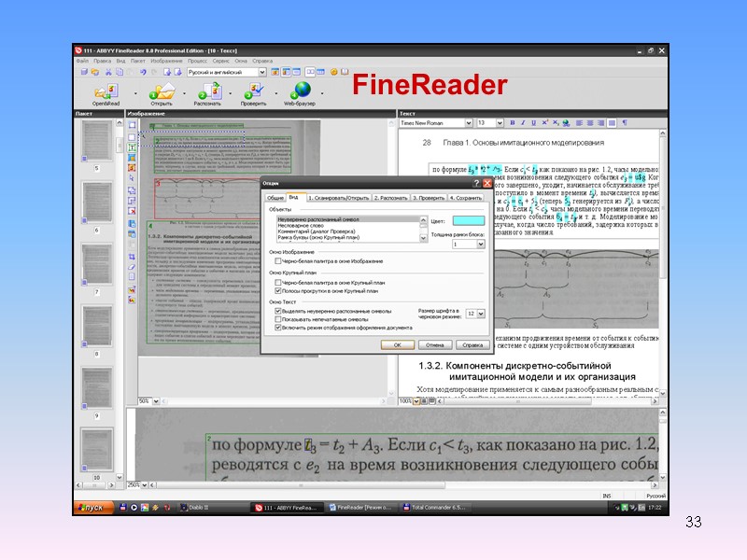Click the open folder icon in standard toolbar
Viewport: 747px width, 560px height.
[x=95, y=72]
